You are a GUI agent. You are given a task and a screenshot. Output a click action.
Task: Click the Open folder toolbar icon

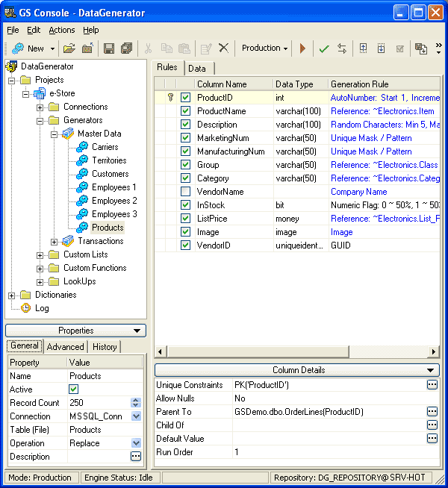coord(69,49)
